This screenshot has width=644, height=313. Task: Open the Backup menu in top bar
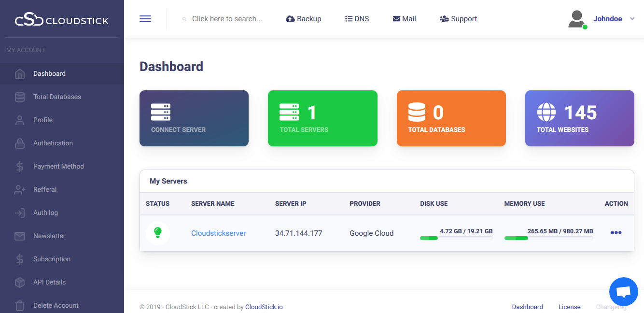(304, 19)
